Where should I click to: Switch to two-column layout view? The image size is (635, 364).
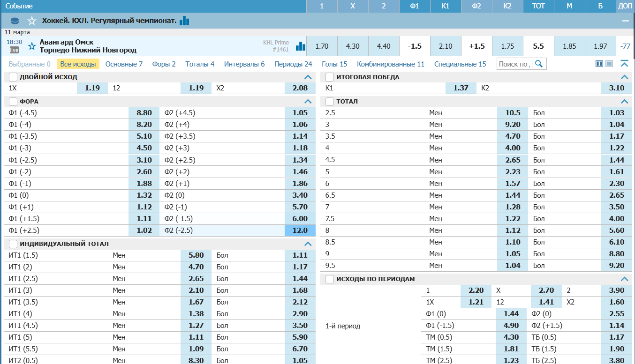click(599, 64)
